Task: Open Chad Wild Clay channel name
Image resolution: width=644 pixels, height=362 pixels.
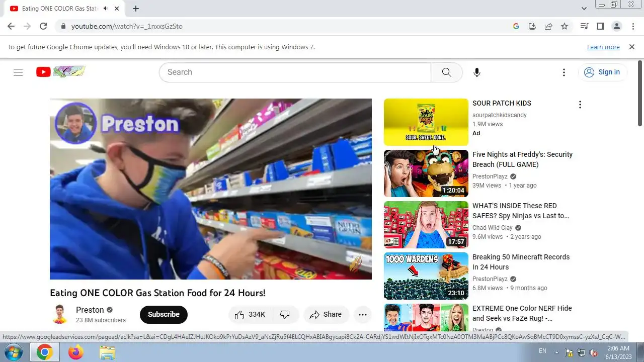Action: [x=493, y=228]
